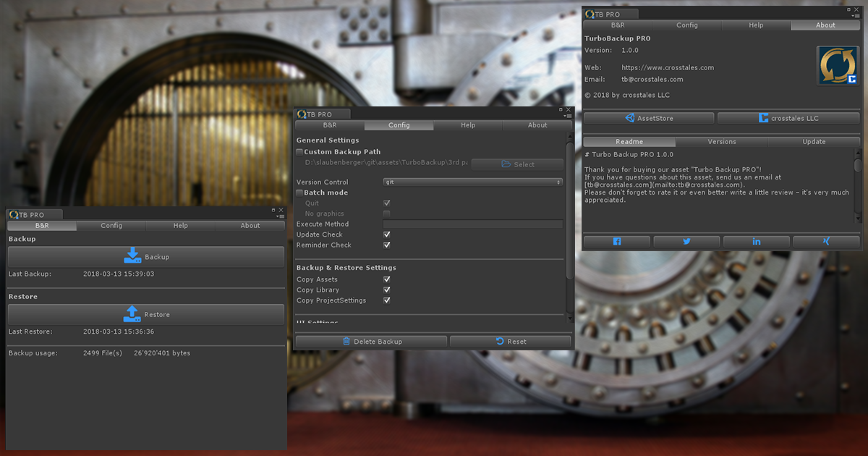The width and height of the screenshot is (868, 456).
Task: Open the AssetStore button
Action: point(648,118)
